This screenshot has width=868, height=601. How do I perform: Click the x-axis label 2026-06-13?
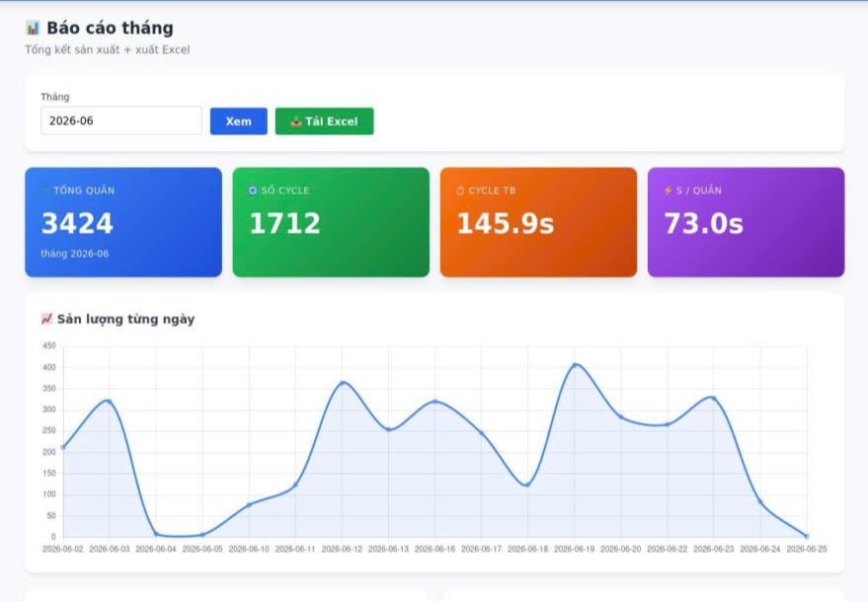[x=388, y=549]
